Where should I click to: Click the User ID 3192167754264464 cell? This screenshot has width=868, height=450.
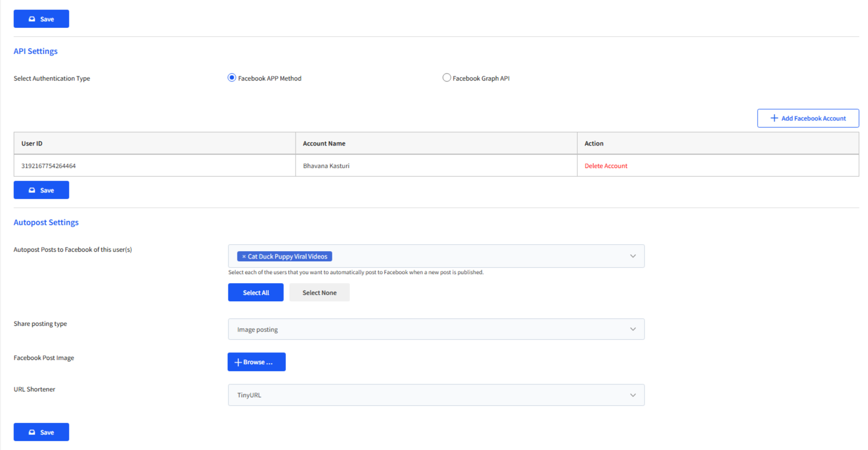(x=155, y=166)
